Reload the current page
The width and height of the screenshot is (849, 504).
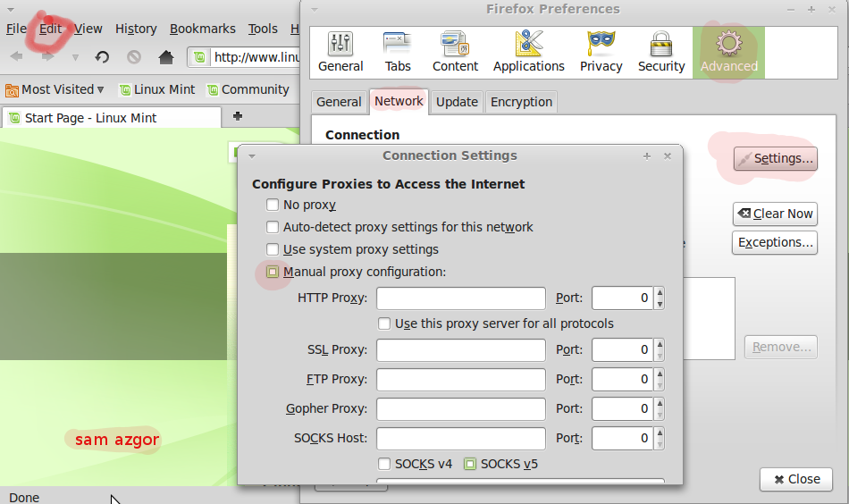click(103, 56)
